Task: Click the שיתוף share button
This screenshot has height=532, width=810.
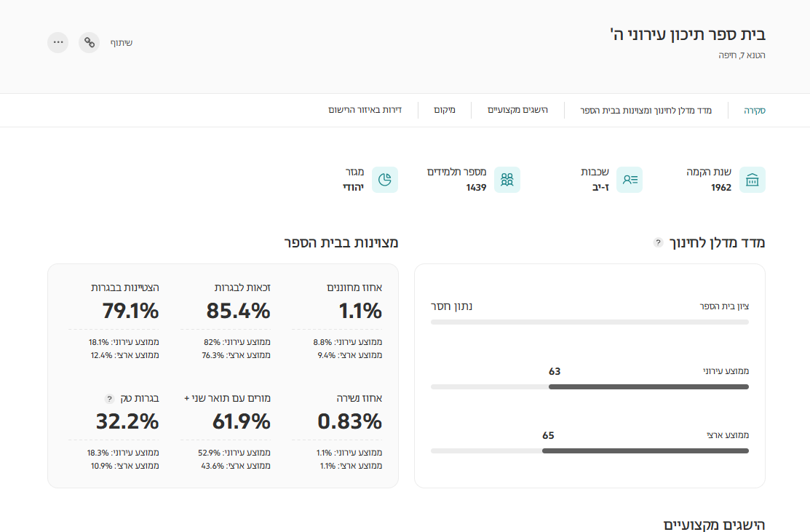Action: (121, 42)
